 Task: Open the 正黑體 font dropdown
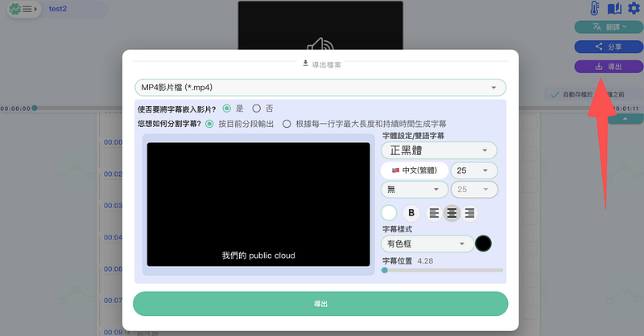[x=439, y=150]
